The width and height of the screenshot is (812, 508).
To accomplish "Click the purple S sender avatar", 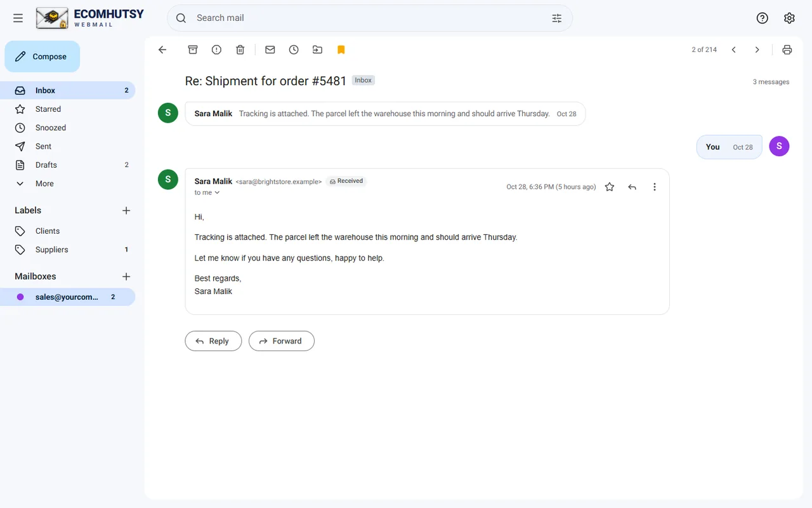I will [779, 146].
